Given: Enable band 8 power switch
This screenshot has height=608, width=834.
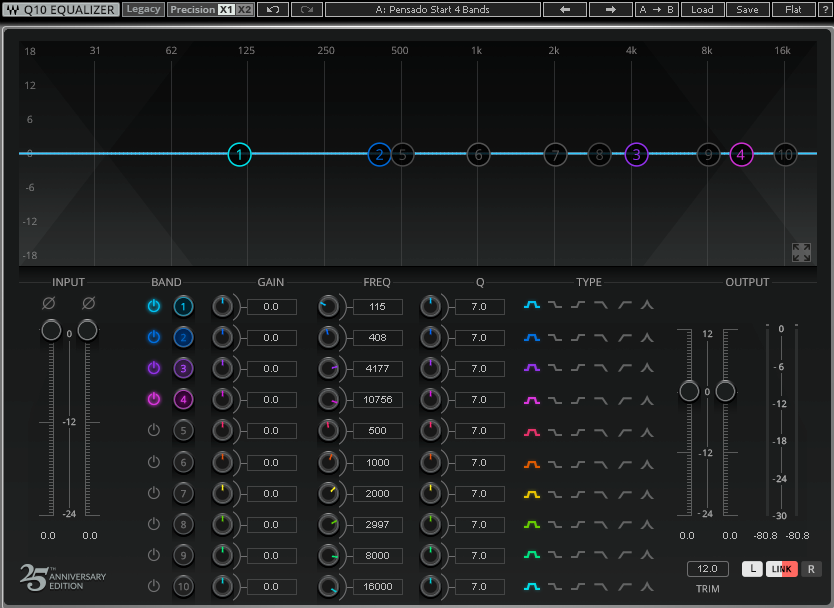Looking at the screenshot, I should (154, 523).
